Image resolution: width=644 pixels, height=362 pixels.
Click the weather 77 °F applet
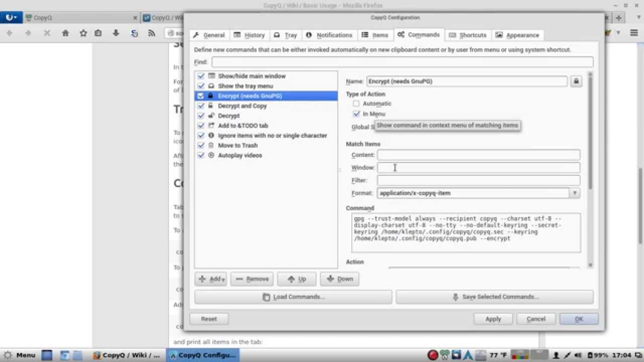[x=499, y=355]
